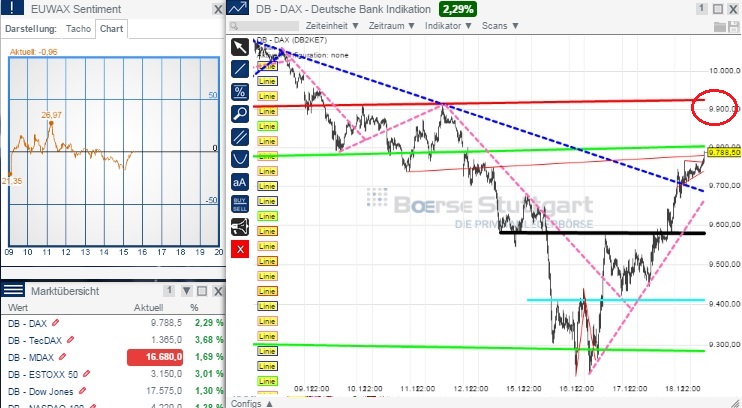
Task: Click the chart icon in DB - DAX title
Action: click(x=238, y=8)
